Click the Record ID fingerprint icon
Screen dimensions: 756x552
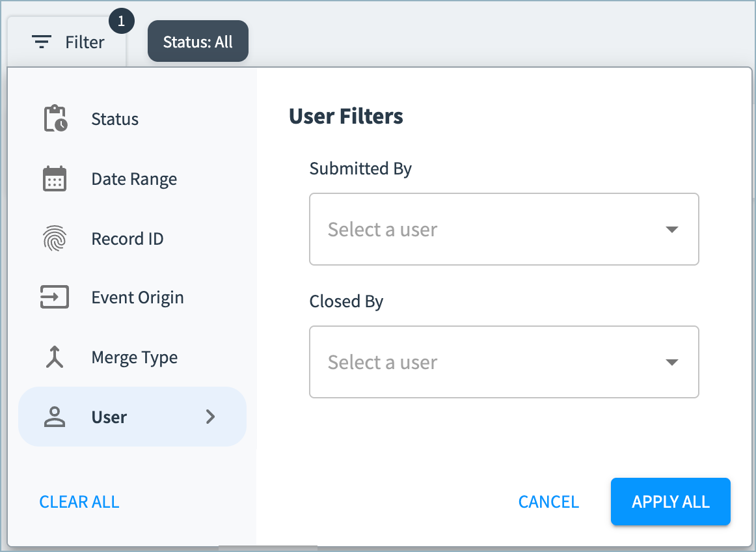[55, 239]
